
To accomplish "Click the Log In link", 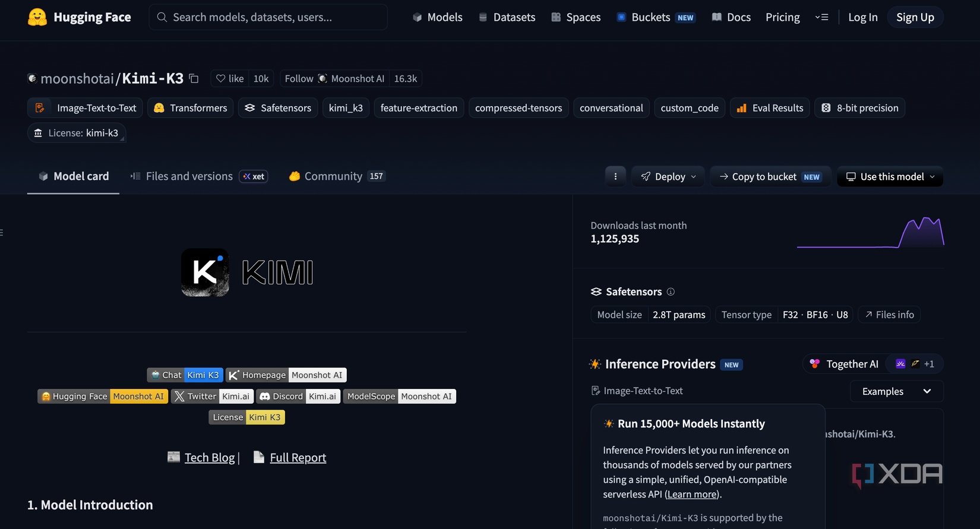I will point(863,17).
